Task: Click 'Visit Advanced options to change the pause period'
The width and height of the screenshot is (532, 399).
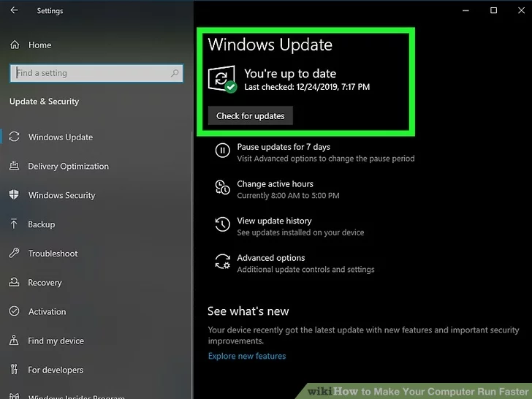Action: point(326,159)
